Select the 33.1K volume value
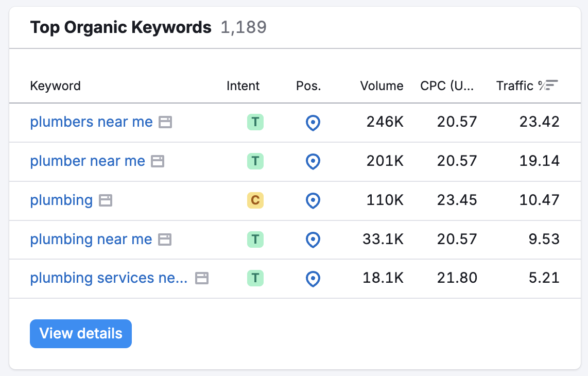The image size is (588, 376). click(383, 239)
